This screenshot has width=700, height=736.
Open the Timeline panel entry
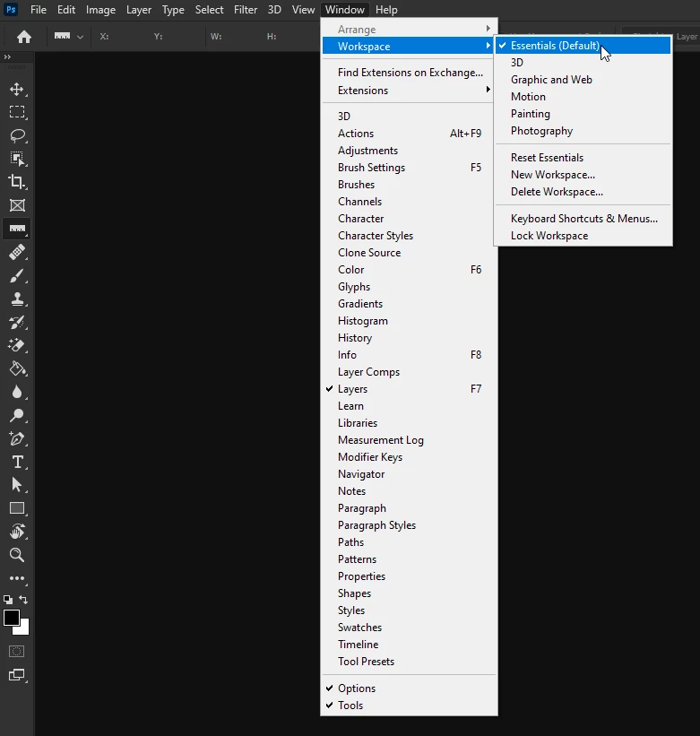pyautogui.click(x=409, y=645)
